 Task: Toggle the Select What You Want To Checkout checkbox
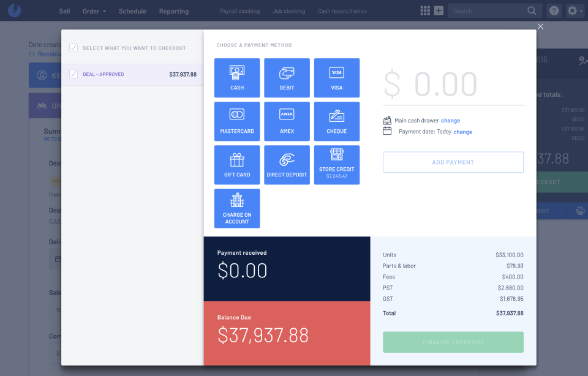click(x=73, y=47)
